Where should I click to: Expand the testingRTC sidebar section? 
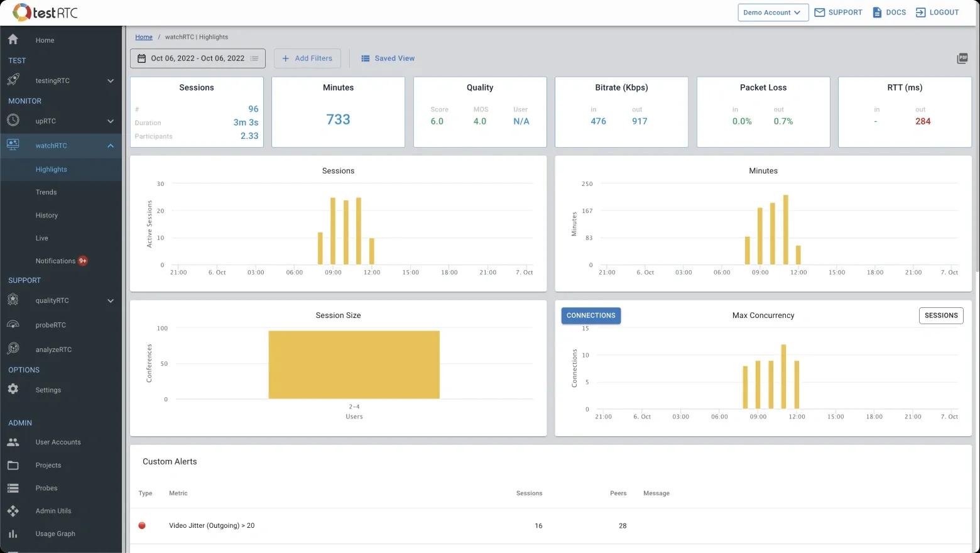(x=111, y=80)
